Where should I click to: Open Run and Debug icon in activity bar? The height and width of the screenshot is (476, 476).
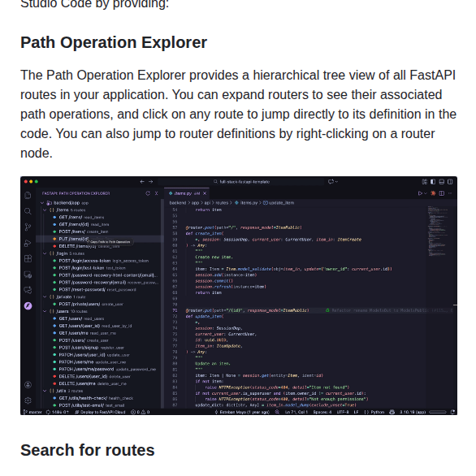pyautogui.click(x=28, y=243)
